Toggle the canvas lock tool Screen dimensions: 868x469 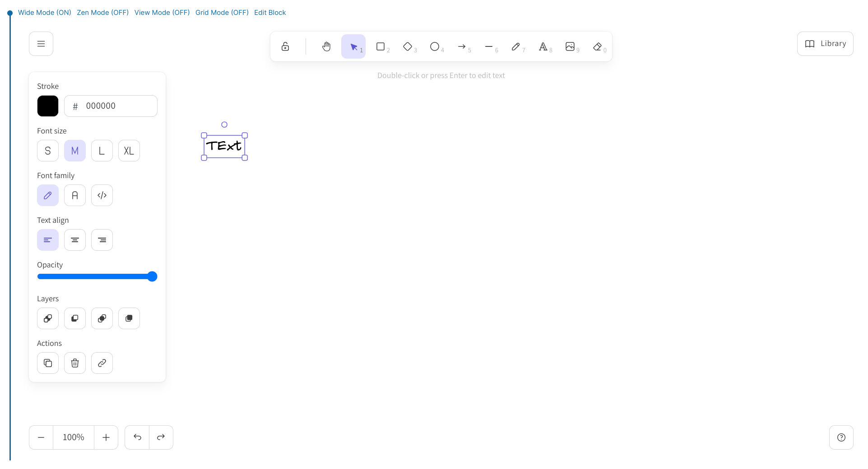pyautogui.click(x=285, y=46)
